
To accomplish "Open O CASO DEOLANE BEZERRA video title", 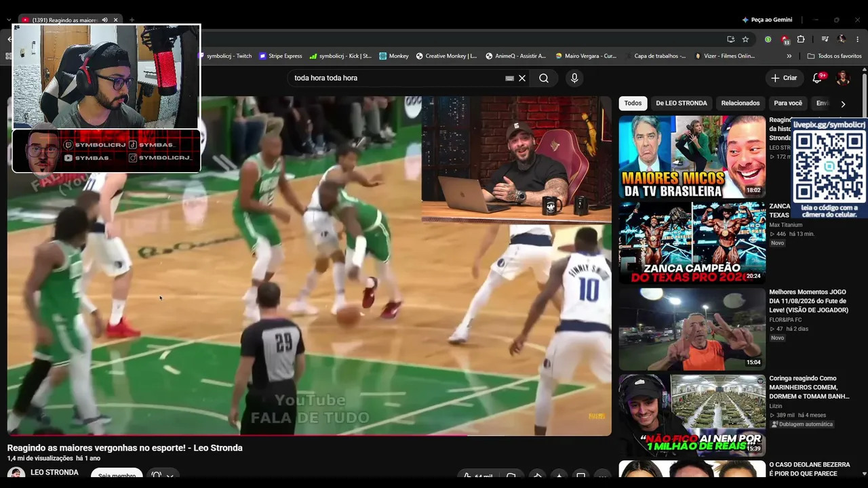I will (810, 469).
